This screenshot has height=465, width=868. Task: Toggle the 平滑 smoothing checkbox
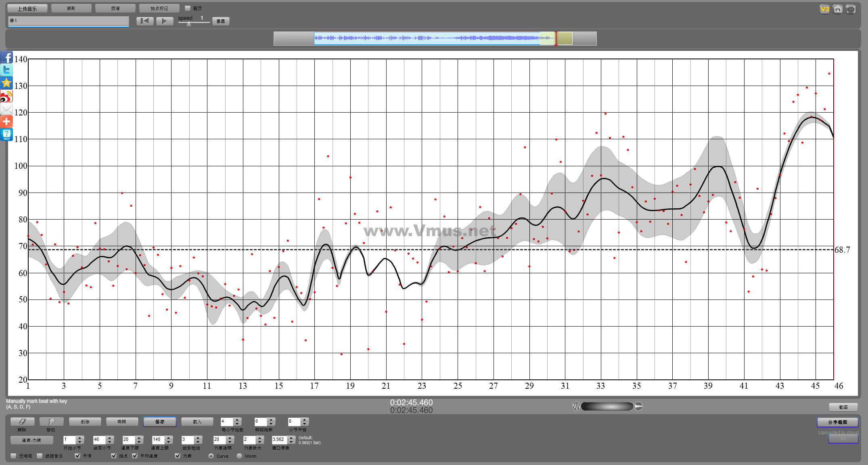77,456
